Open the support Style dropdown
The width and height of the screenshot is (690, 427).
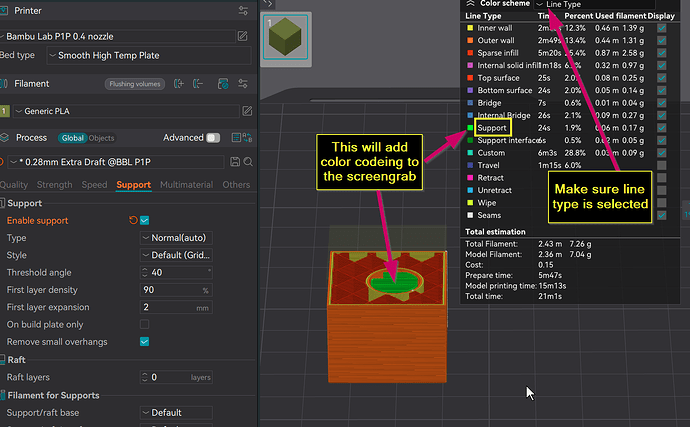coord(176,255)
